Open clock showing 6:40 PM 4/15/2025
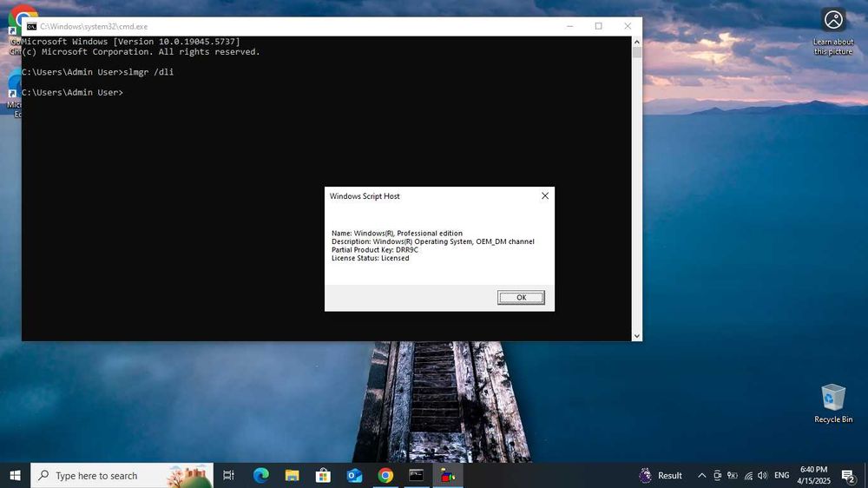Viewport: 868px width, 488px height. (x=814, y=475)
